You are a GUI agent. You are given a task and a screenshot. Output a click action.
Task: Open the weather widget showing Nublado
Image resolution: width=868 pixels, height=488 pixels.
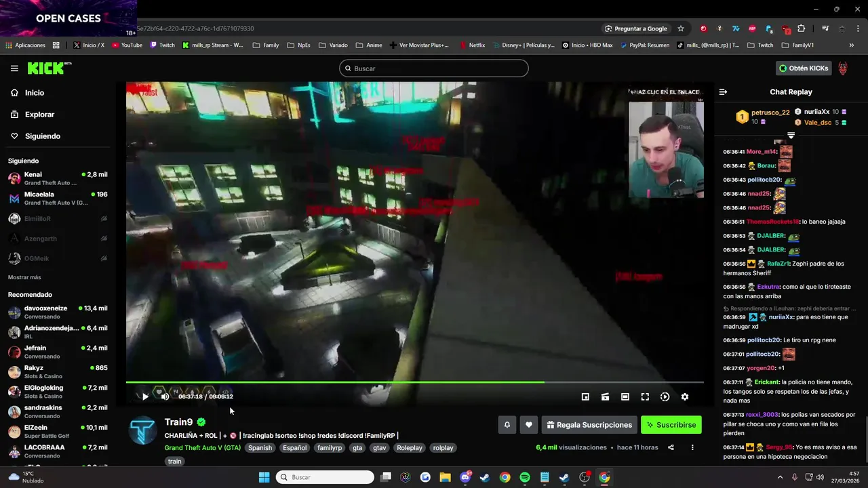pos(24,477)
